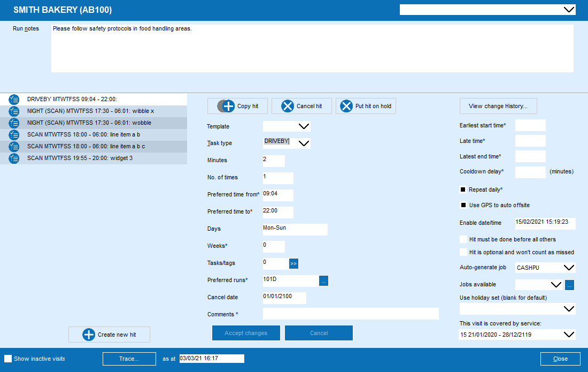The image size is (588, 372).
Task: Click the Latest end time field
Action: click(x=530, y=156)
